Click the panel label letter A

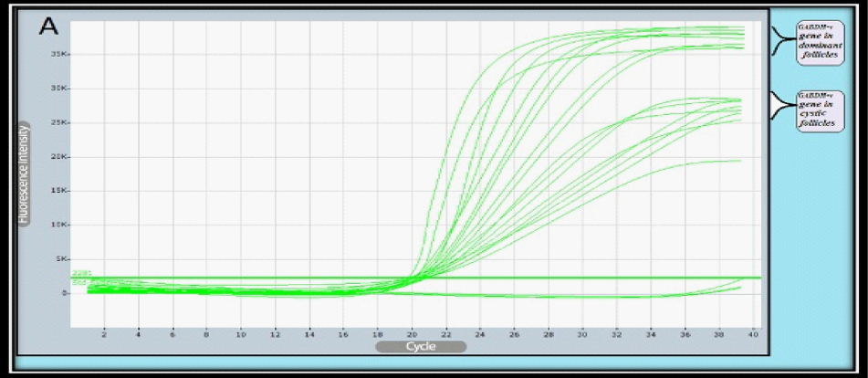click(x=48, y=26)
